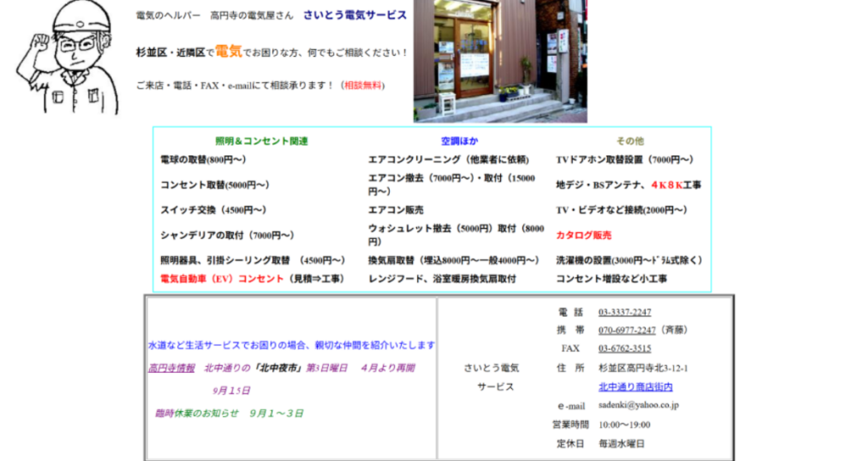Image resolution: width=868 pixels, height=461 pixels.
Task: Click the FAX number 03-6762-3515
Action: [x=625, y=348]
